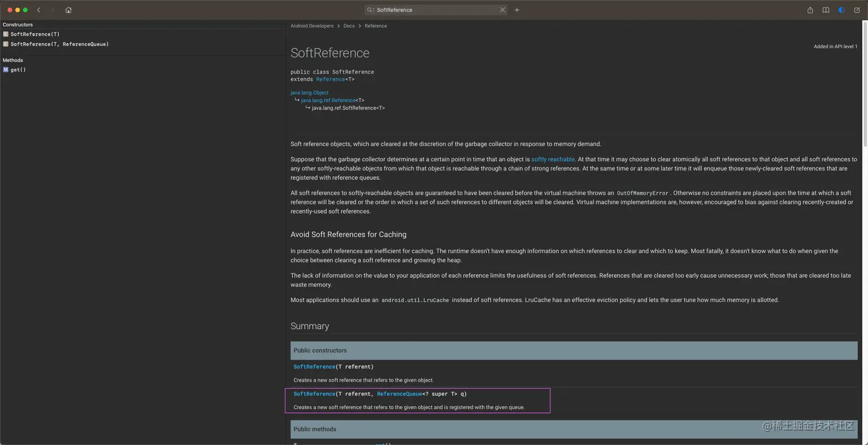
Task: Click the search magnifier icon
Action: 371,10
